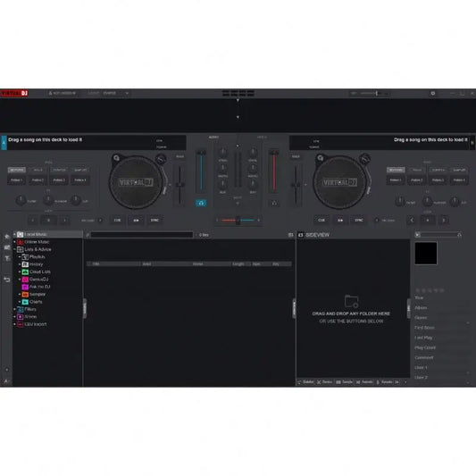Double the loop length on the left deck

tap(64, 220)
